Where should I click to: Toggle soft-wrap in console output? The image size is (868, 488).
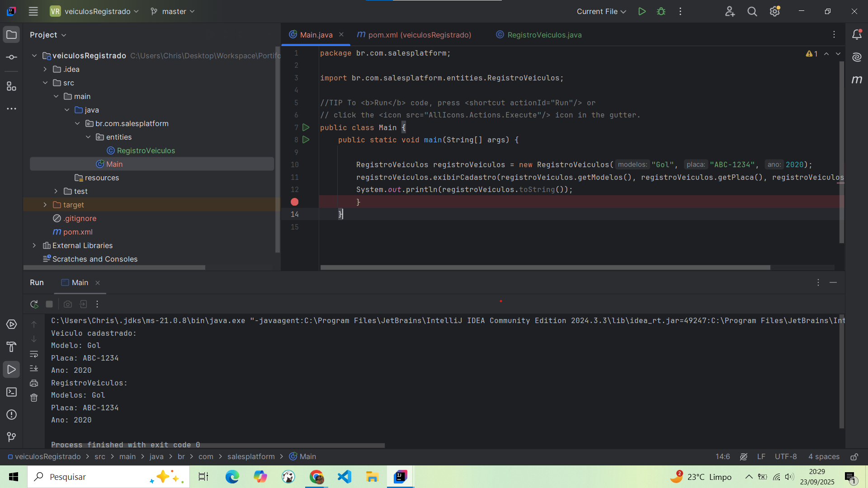coord(34,354)
